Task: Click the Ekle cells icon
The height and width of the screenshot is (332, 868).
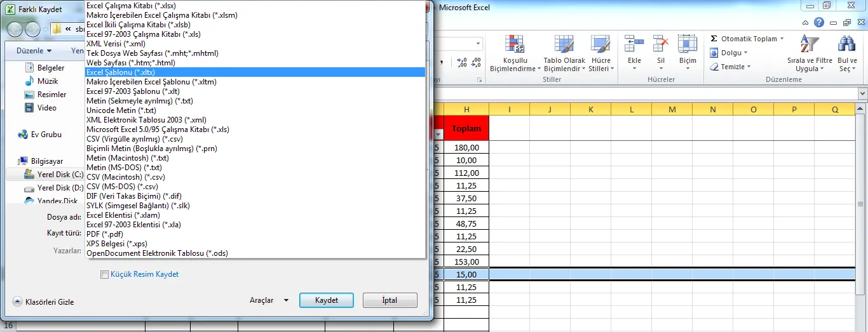Action: 634,44
